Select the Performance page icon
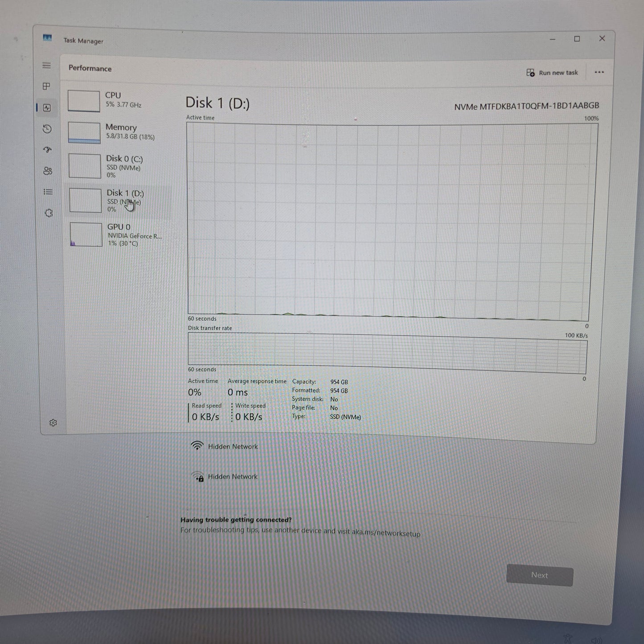This screenshot has height=644, width=644. [47, 108]
